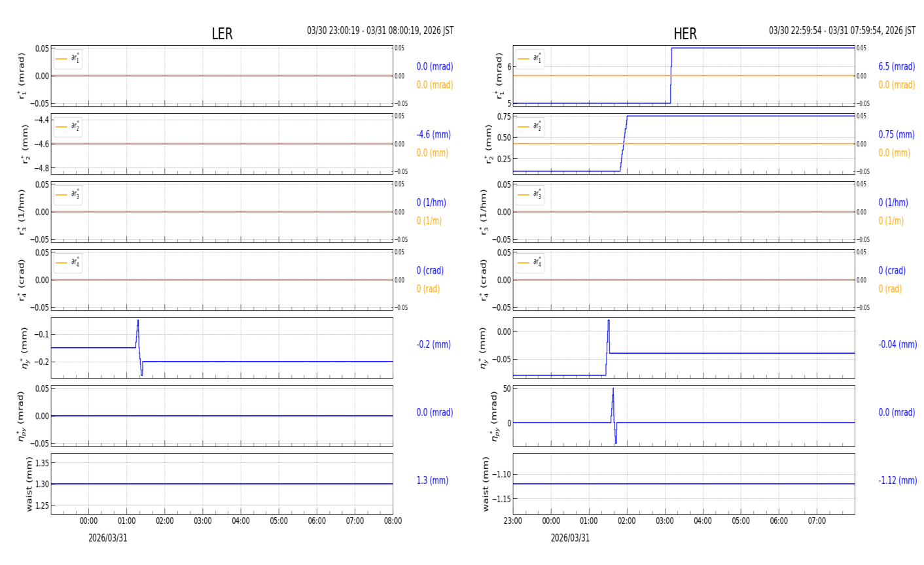Click the ∂r1* legend in the LER panel
Image resolution: width=924 pixels, height=565 pixels.
(x=68, y=59)
